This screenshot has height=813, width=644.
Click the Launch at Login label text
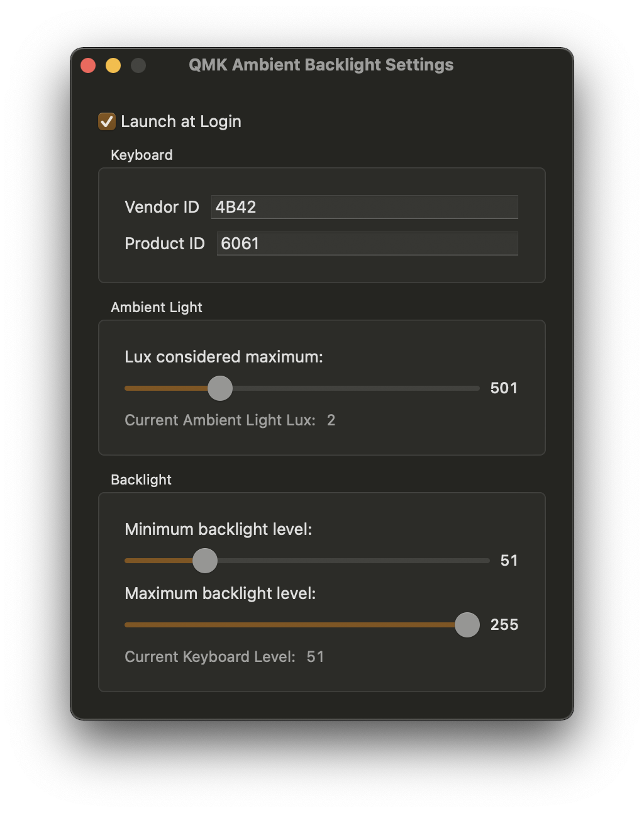pos(181,121)
